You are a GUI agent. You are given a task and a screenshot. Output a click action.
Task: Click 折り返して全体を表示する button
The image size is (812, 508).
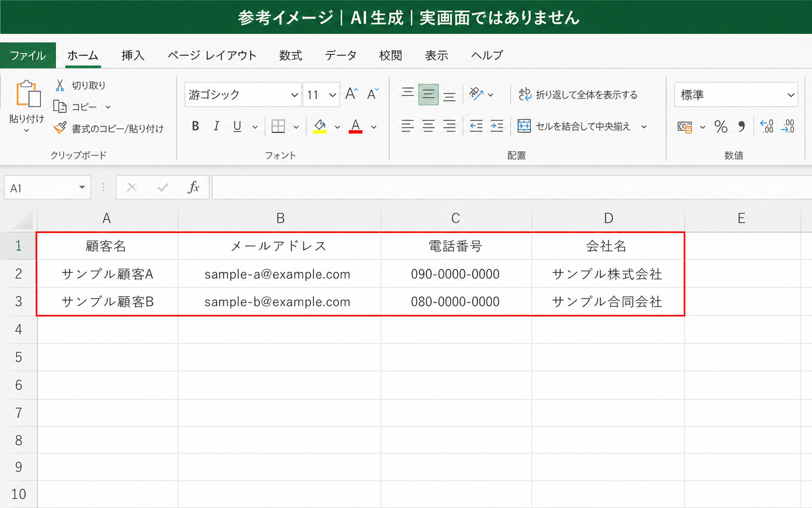(x=578, y=95)
